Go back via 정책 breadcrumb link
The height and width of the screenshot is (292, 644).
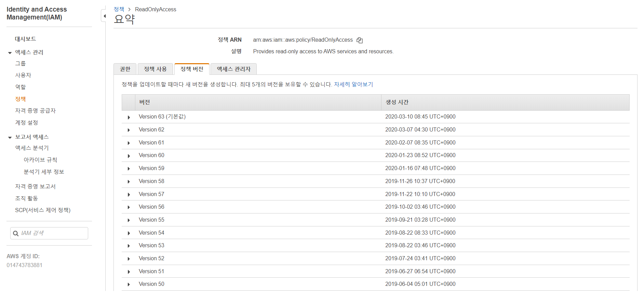pos(119,9)
